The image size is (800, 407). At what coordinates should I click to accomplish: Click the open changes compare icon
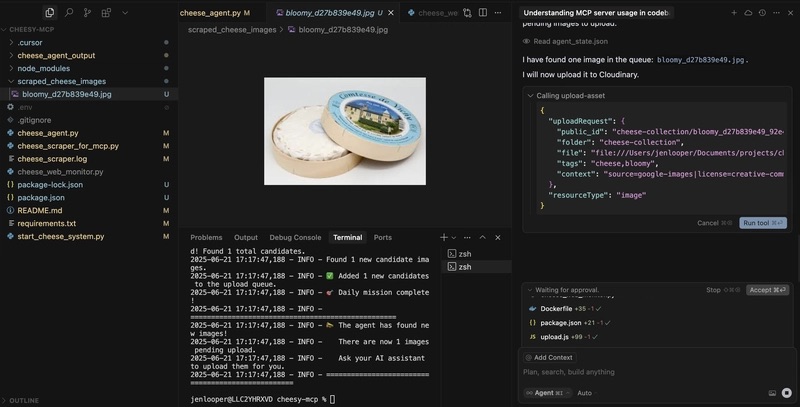467,13
